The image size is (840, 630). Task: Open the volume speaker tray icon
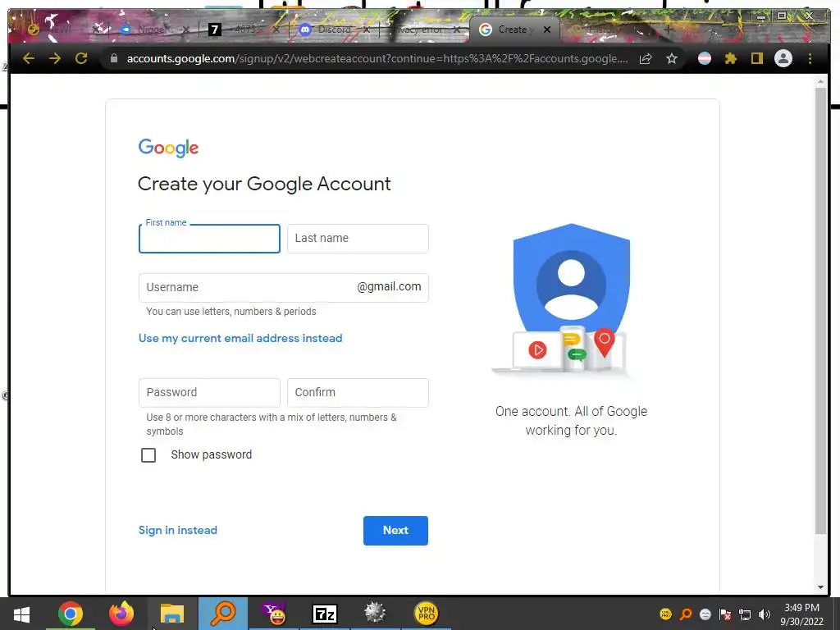765,614
